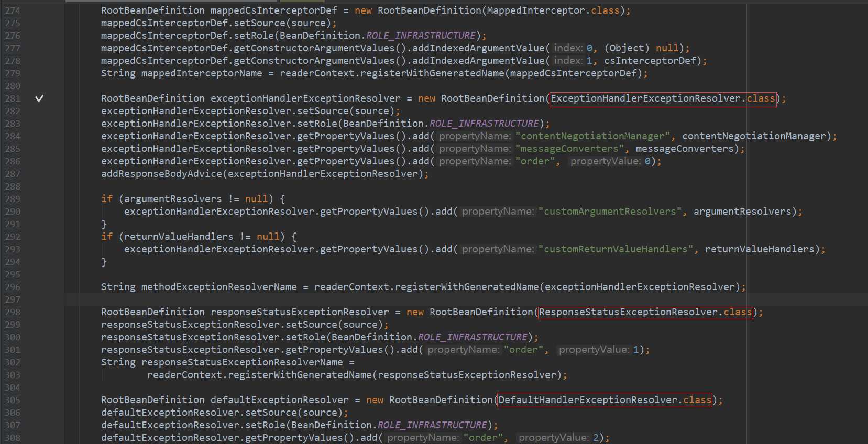Screen dimensions: 868x444
Task: Click returnValueHandlers in the if condition on line 292
Action: (x=179, y=237)
